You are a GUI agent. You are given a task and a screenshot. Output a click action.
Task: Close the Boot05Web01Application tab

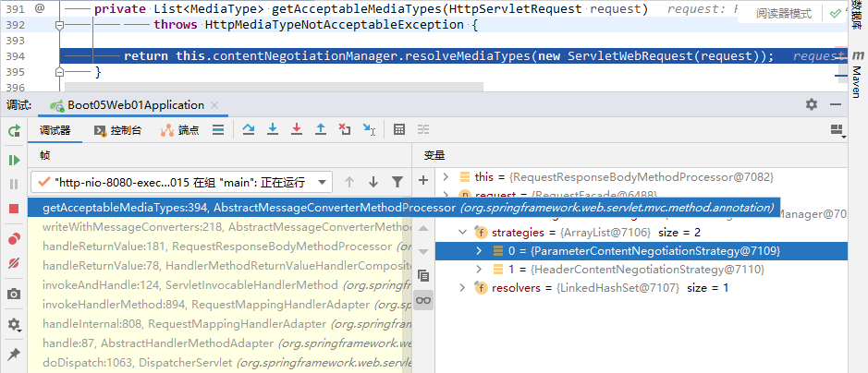tap(214, 105)
